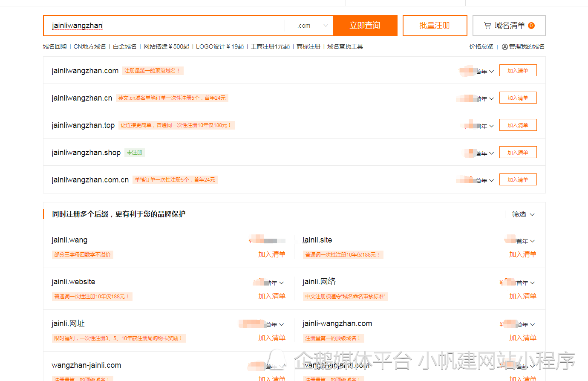The height and width of the screenshot is (381, 588).
Task: Click the 批量注册 button
Action: point(435,26)
